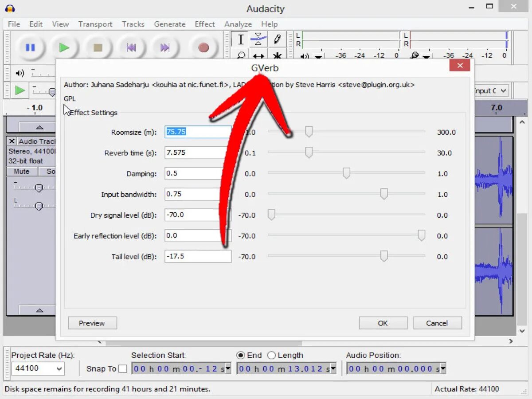
Task: Click the Damping input field
Action: coord(198,173)
